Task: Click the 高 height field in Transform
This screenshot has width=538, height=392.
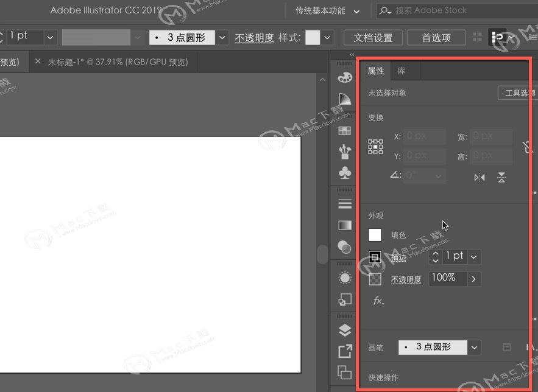Action: 491,156
